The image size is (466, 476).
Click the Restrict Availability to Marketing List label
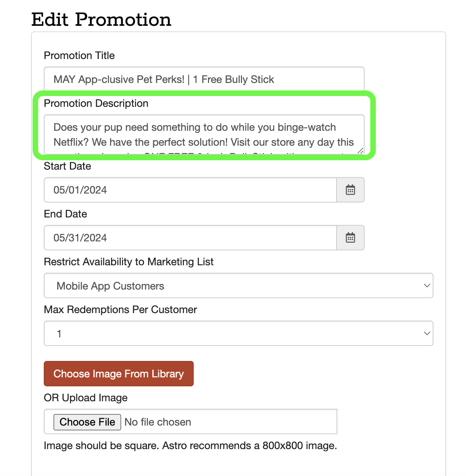click(129, 262)
